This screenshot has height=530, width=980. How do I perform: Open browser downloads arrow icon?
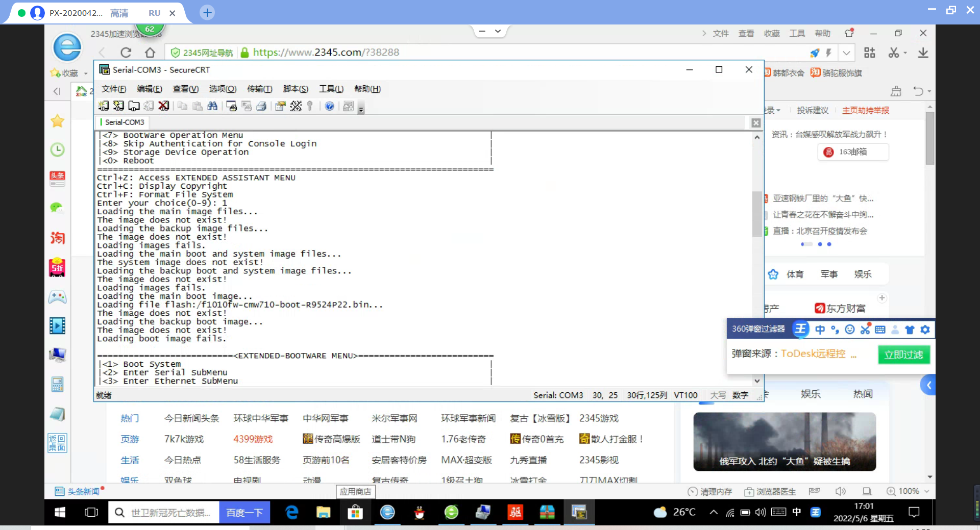click(923, 53)
